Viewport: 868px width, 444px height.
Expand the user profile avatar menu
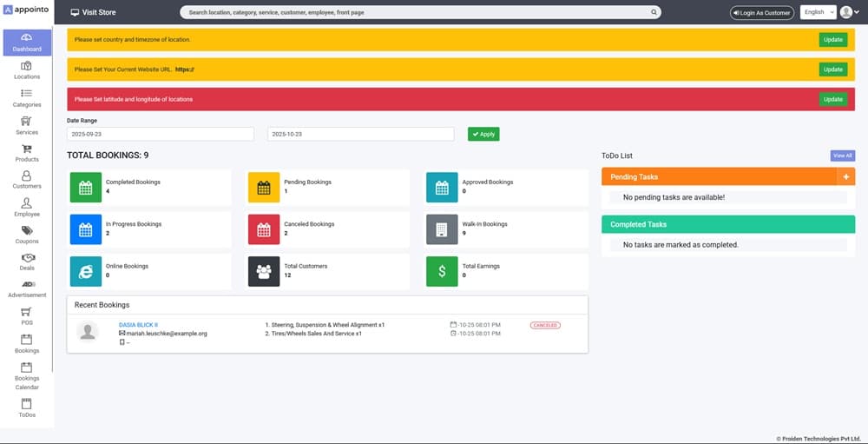pyautogui.click(x=848, y=12)
